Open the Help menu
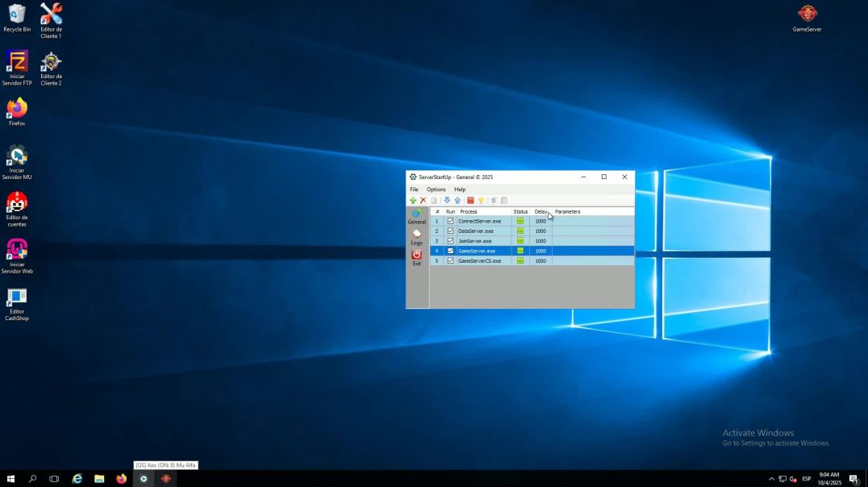This screenshot has height=487, width=868. pyautogui.click(x=460, y=189)
